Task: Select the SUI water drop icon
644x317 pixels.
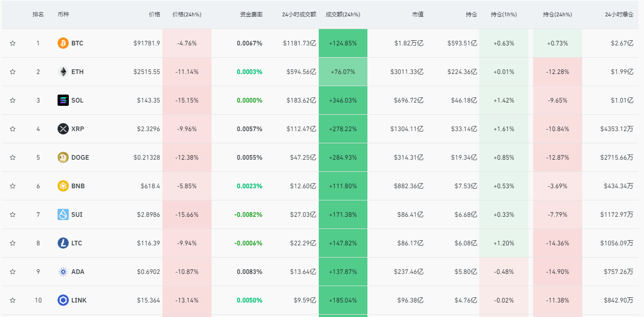Action: 63,214
